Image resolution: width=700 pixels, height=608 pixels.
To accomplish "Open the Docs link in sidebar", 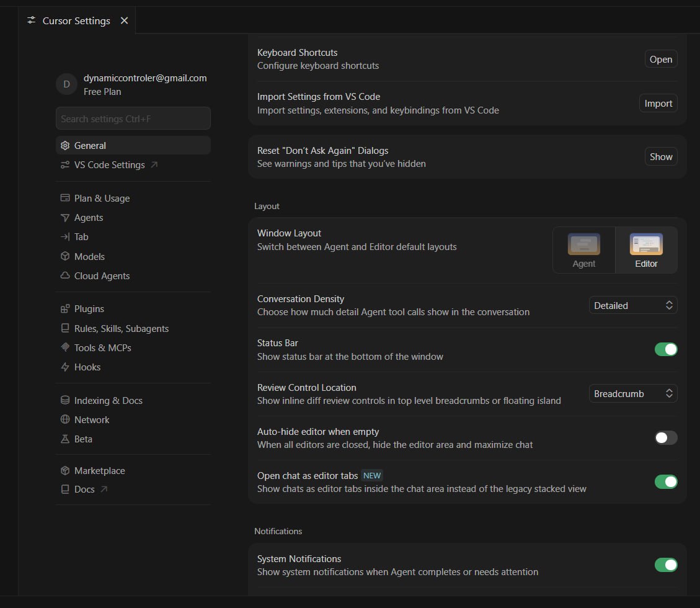I will [x=133, y=489].
